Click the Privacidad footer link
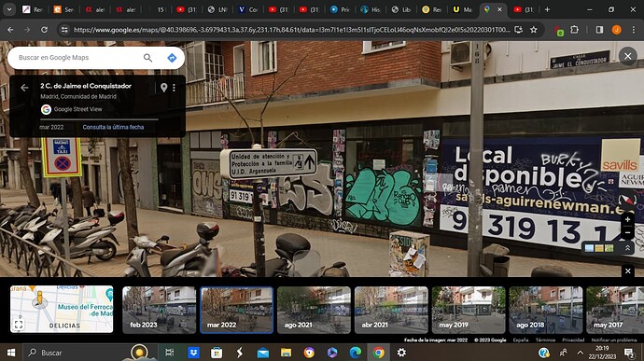Image resolution: width=644 pixels, height=361 pixels. pyautogui.click(x=573, y=340)
